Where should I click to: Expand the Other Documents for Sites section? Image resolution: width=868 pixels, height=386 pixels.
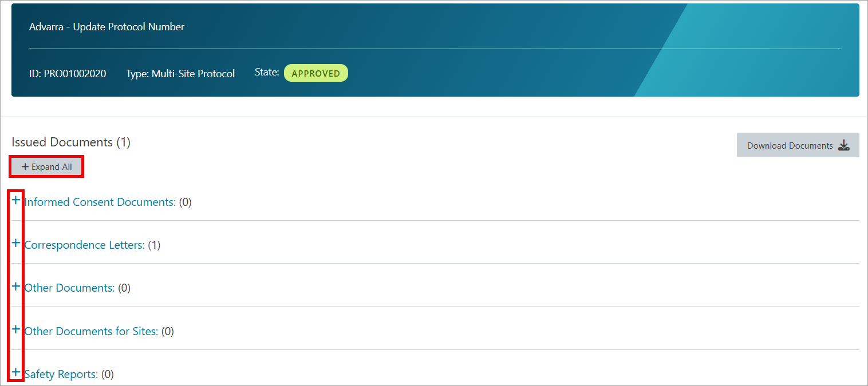(16, 329)
